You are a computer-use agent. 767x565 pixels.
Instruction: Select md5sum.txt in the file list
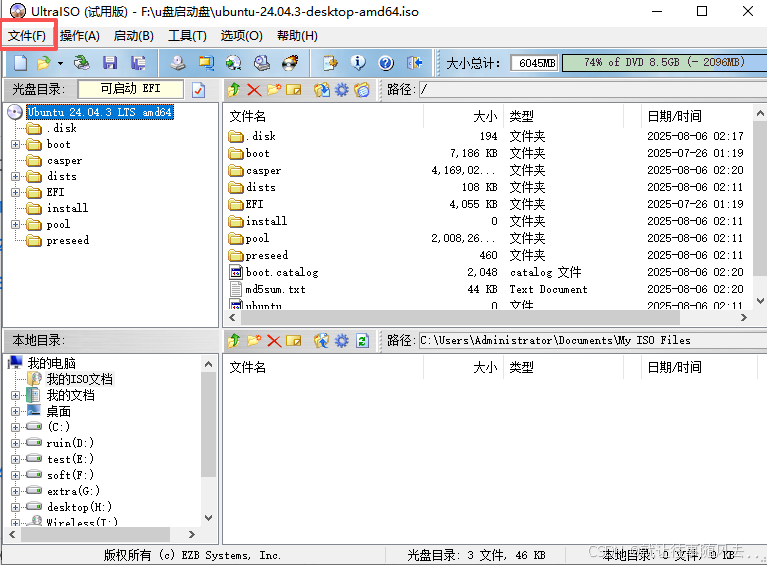(x=275, y=289)
